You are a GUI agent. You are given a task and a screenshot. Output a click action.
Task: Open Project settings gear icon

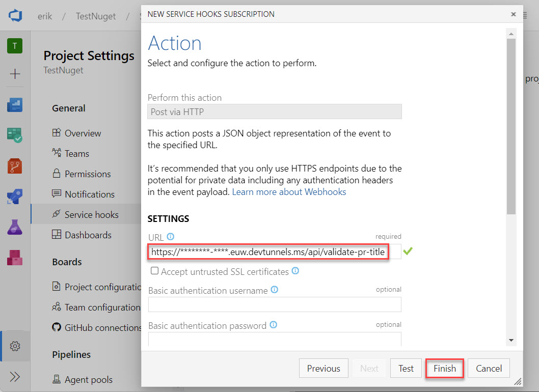(x=15, y=346)
